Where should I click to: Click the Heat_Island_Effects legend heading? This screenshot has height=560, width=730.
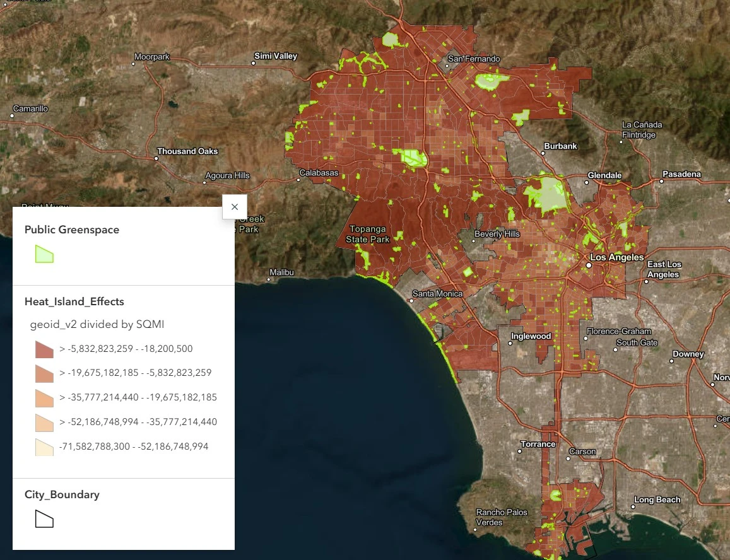(x=74, y=301)
